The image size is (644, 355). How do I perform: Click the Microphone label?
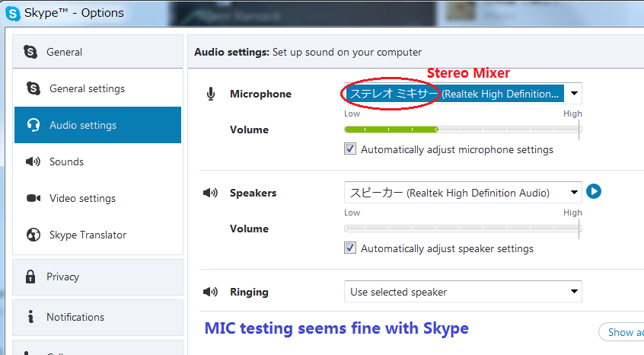click(260, 94)
